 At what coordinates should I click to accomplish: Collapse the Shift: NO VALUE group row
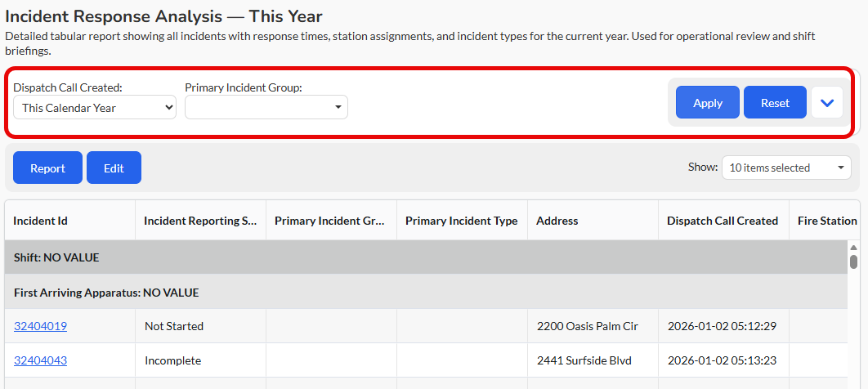pos(426,257)
